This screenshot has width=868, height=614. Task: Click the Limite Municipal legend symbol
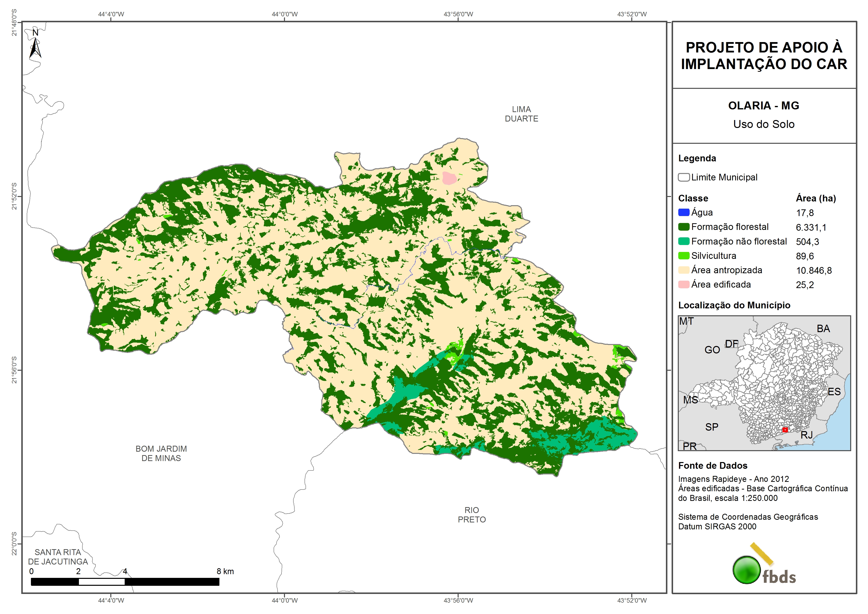tap(683, 177)
